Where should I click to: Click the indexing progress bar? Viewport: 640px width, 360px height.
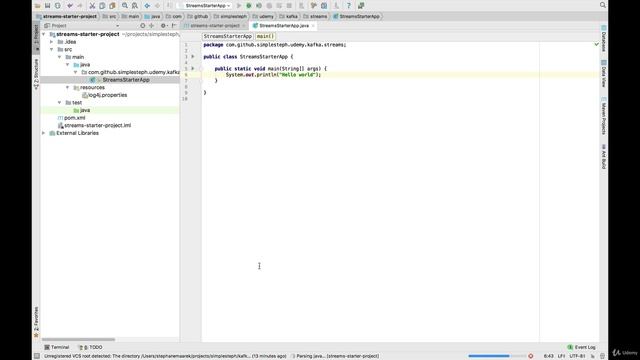[497, 356]
